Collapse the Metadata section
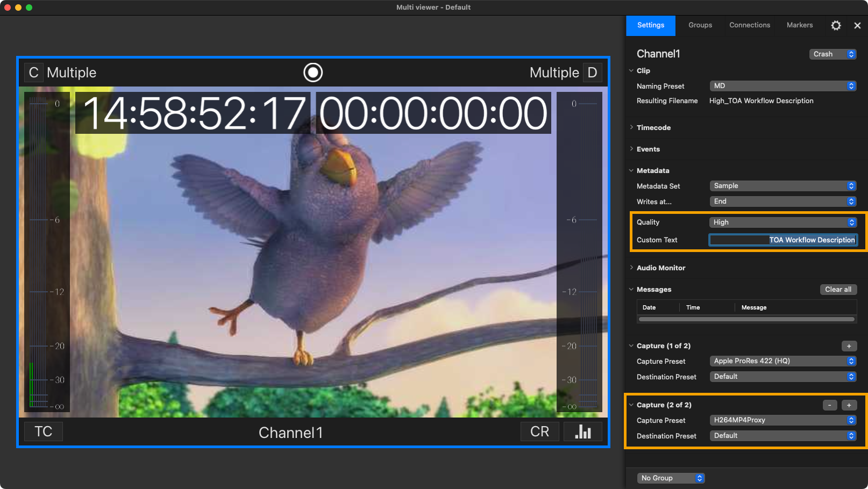 coord(631,171)
